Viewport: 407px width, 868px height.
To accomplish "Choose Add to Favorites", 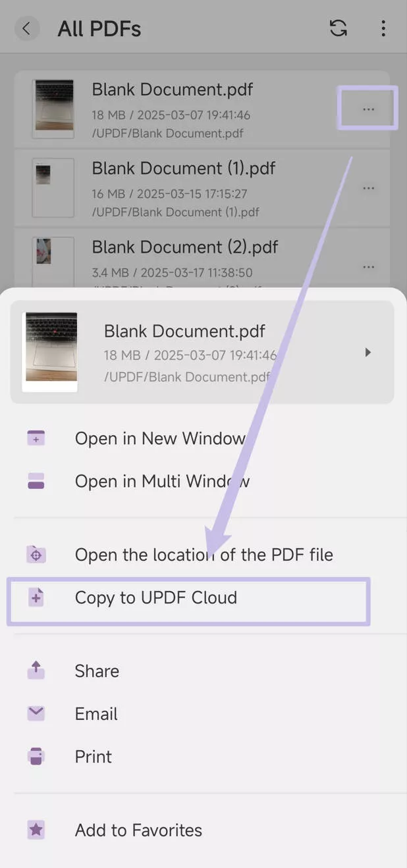I will 203,830.
